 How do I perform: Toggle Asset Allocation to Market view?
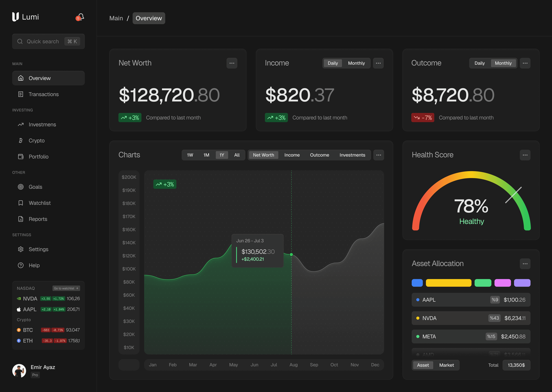tap(446, 365)
